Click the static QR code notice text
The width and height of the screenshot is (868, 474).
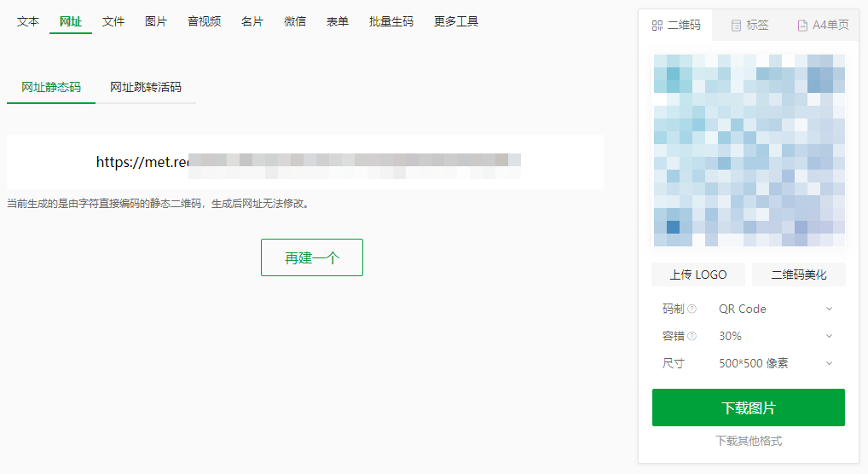point(159,204)
